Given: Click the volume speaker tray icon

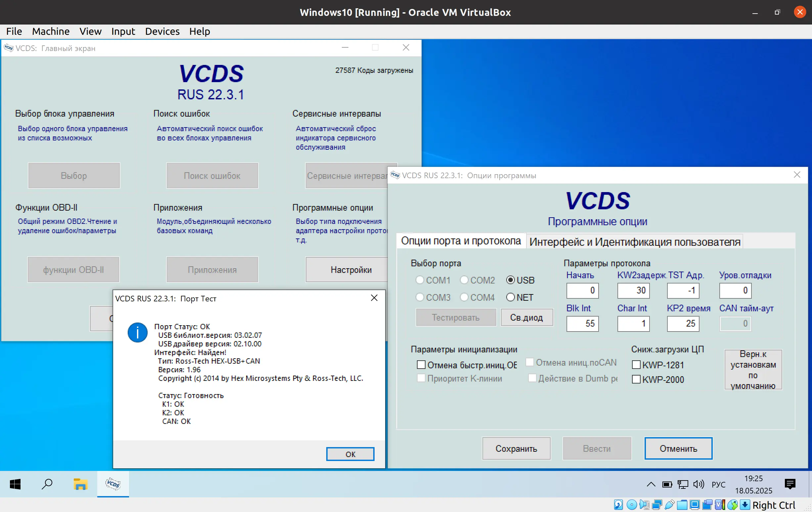Looking at the screenshot, I should click(699, 485).
